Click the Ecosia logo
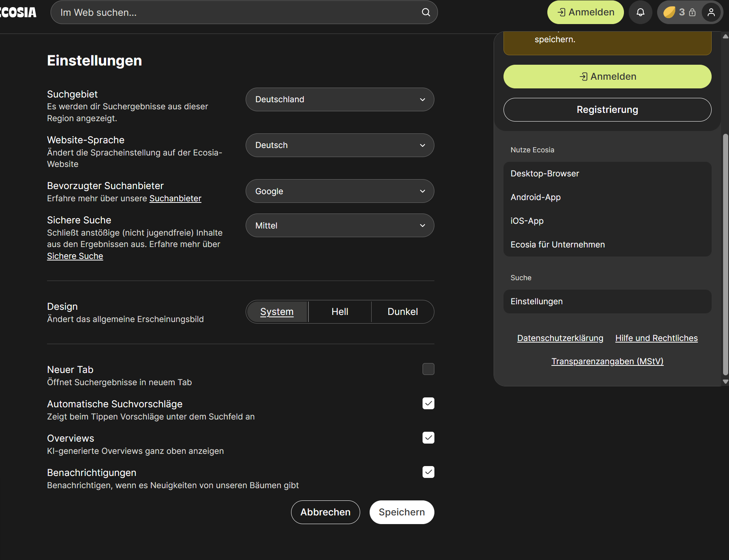This screenshot has width=729, height=560. click(x=18, y=12)
